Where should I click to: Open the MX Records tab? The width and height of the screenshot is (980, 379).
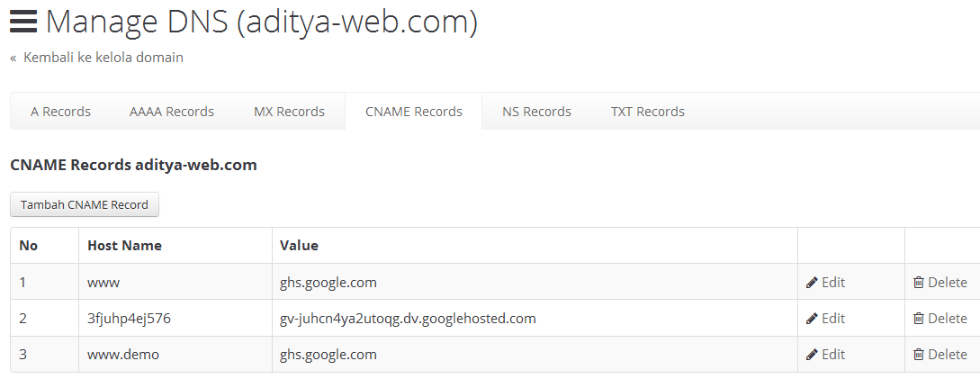coord(289,112)
